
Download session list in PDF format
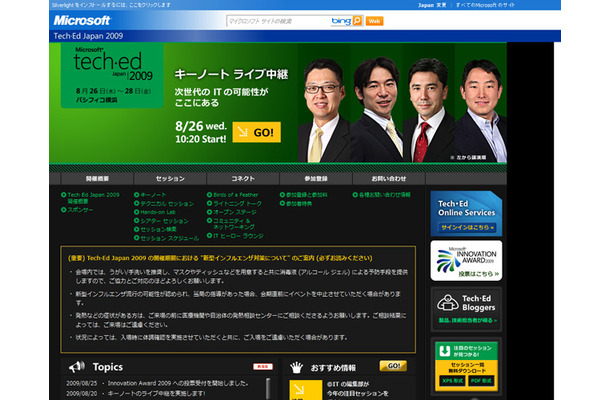pyautogui.click(x=481, y=381)
